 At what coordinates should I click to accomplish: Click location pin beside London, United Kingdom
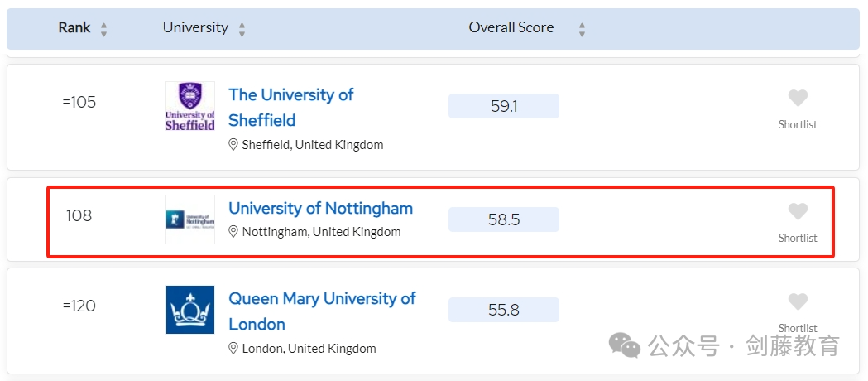pyautogui.click(x=233, y=349)
